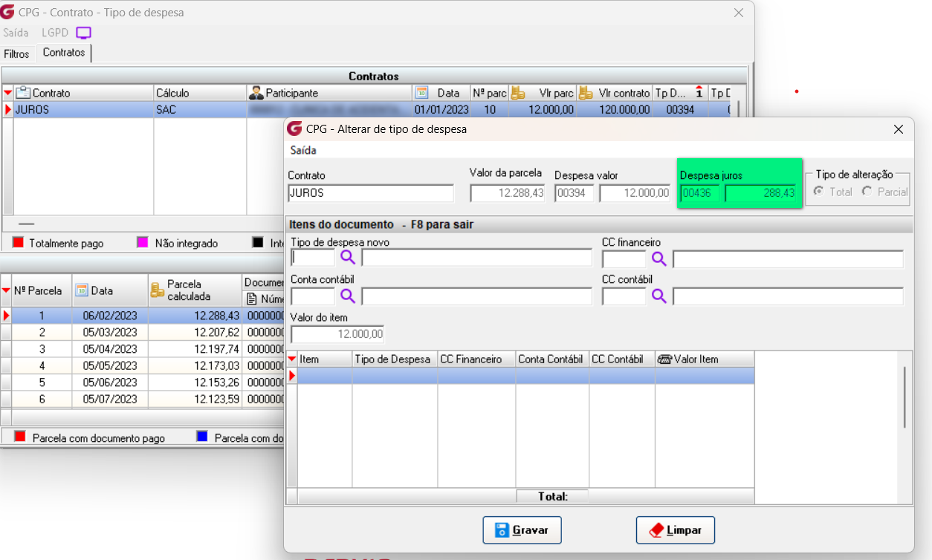Click the calendar icon in Contratos Data header

pyautogui.click(x=421, y=93)
